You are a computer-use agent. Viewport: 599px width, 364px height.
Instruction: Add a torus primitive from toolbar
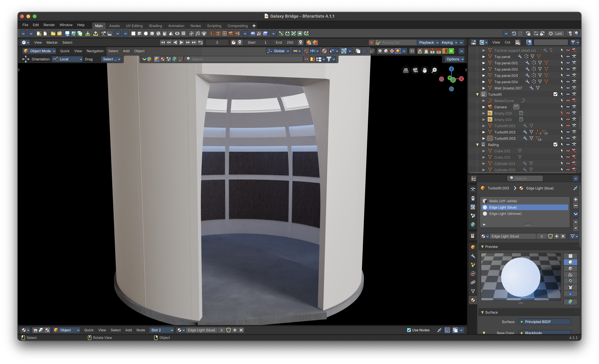point(177,33)
